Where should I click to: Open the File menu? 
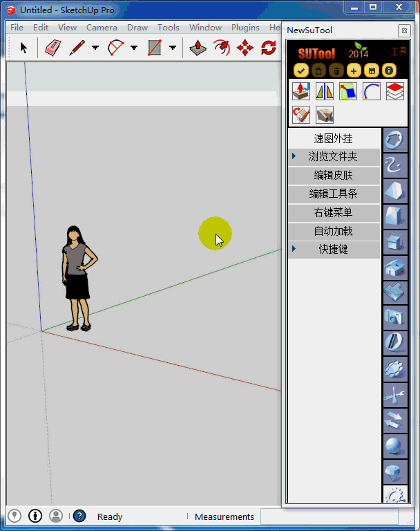click(17, 28)
